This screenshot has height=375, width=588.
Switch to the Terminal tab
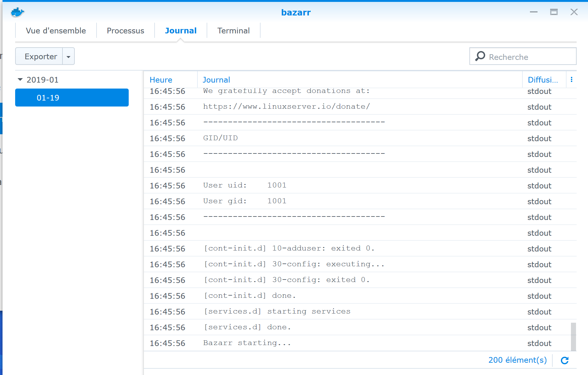(x=233, y=31)
